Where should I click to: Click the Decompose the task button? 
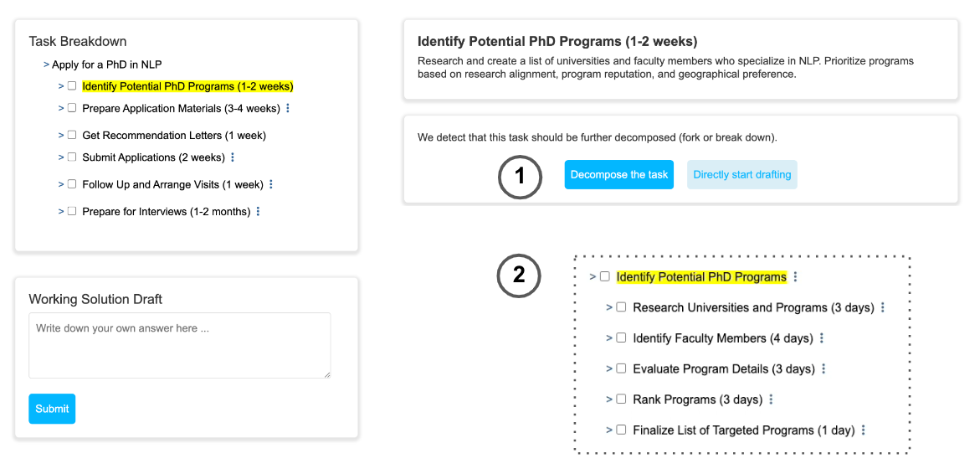click(618, 175)
